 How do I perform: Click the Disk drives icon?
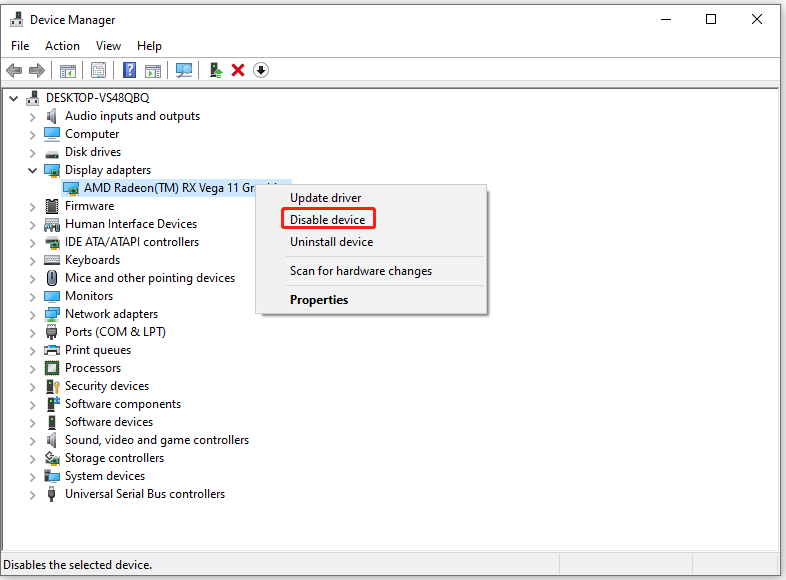click(x=52, y=153)
